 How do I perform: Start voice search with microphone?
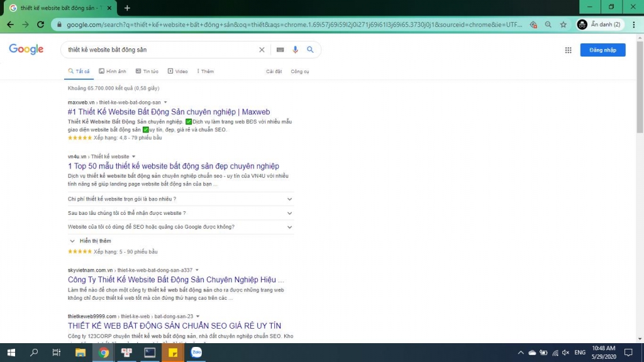(296, 50)
